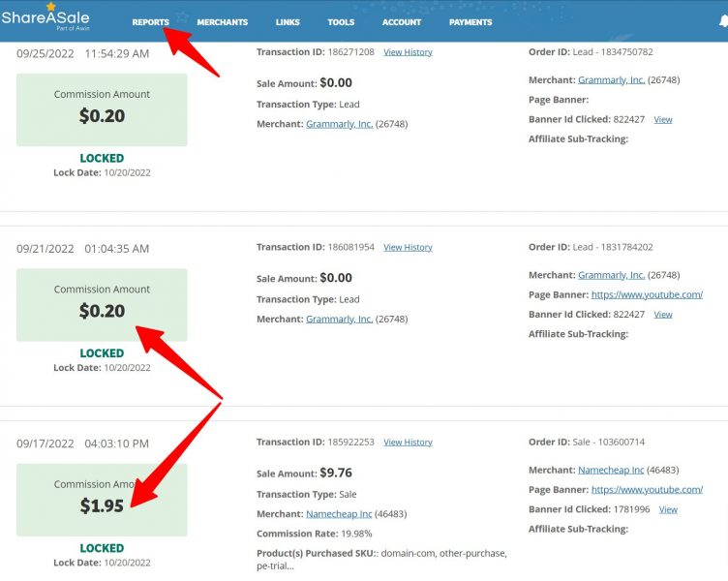Click the notification bell icon
The height and width of the screenshot is (581, 728).
click(x=723, y=21)
